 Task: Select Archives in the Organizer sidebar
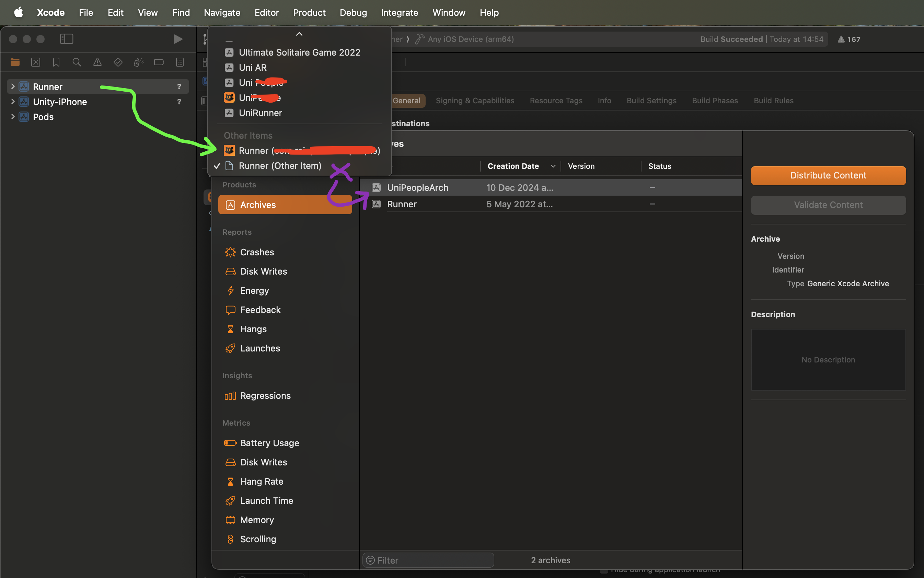click(x=285, y=205)
